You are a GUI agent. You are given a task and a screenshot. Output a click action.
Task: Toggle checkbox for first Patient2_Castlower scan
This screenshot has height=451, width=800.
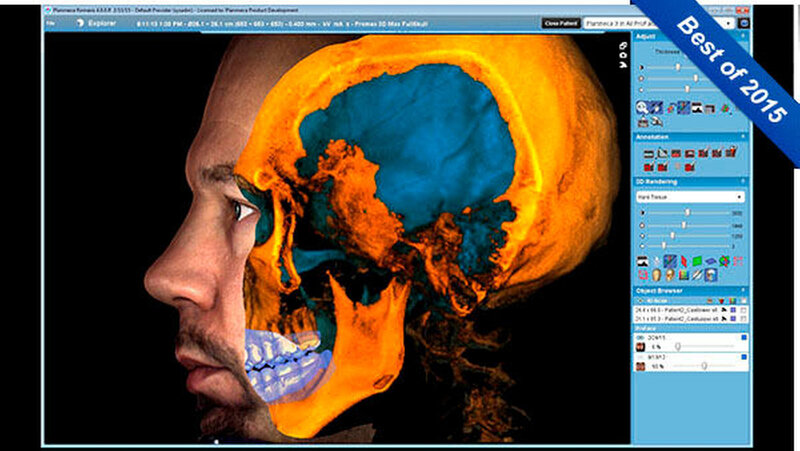click(744, 309)
